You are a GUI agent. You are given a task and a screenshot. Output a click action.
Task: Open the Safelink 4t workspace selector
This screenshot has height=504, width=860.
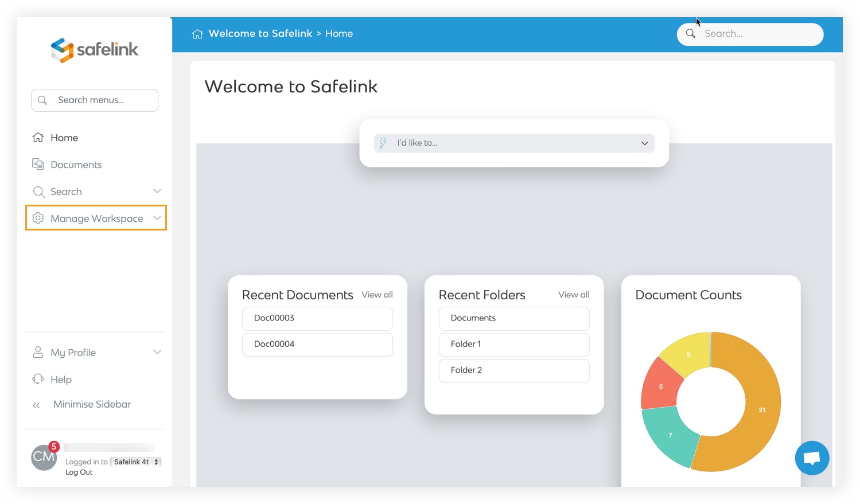[136, 462]
